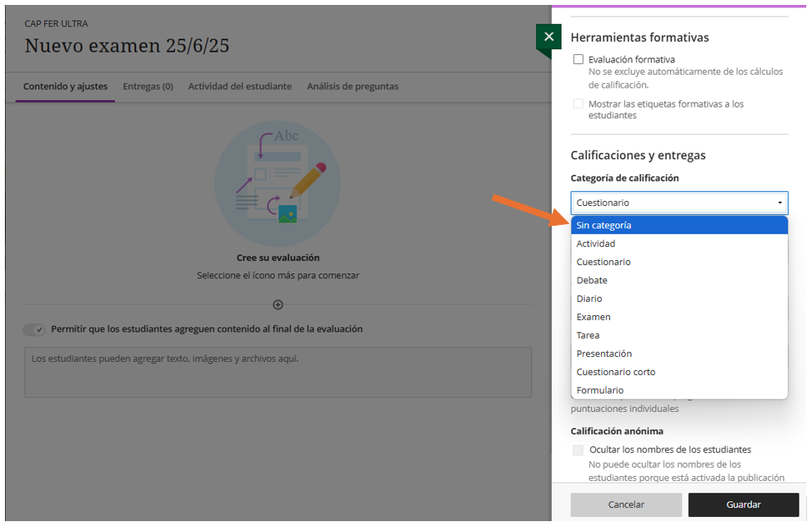Switch to the Contenido y ajustes tab
Screen dimensions: 812x531
tap(65, 86)
